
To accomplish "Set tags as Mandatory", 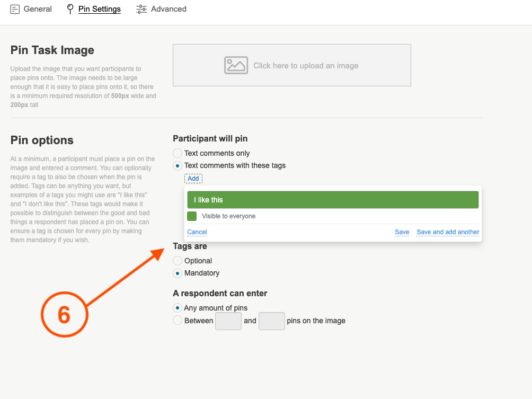I will (x=178, y=273).
